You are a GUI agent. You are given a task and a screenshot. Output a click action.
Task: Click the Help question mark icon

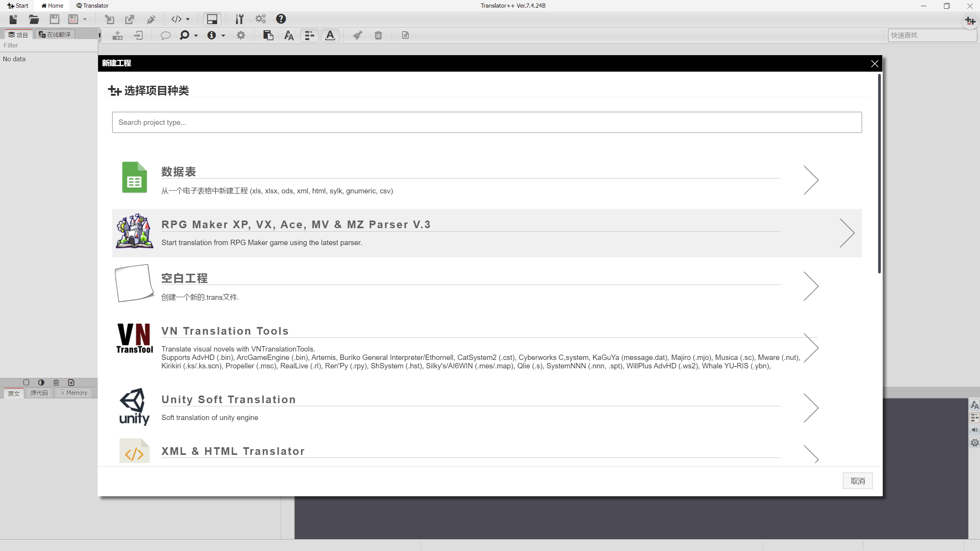(x=281, y=19)
